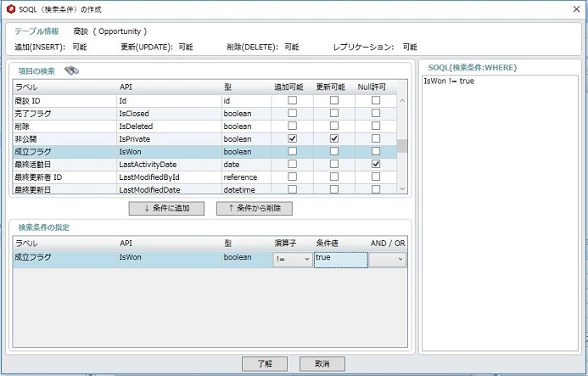Click scroll down arrow of field list
This screenshot has height=376, width=588.
(x=402, y=188)
